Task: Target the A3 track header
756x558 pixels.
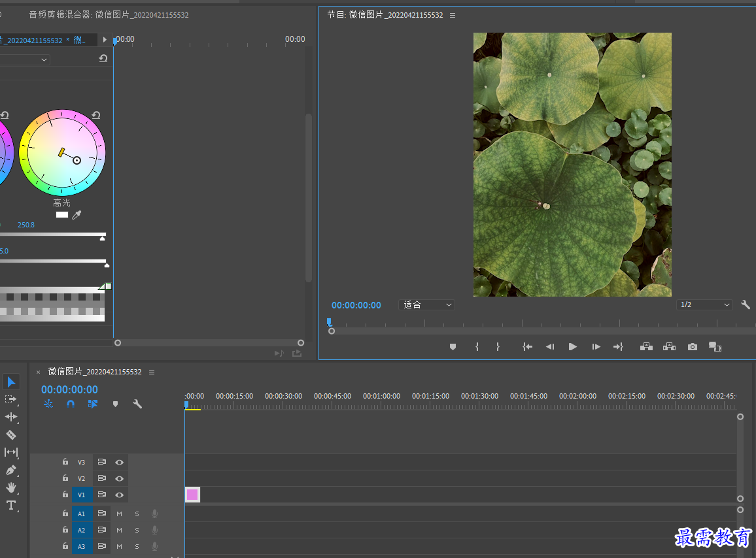Action: pos(82,546)
